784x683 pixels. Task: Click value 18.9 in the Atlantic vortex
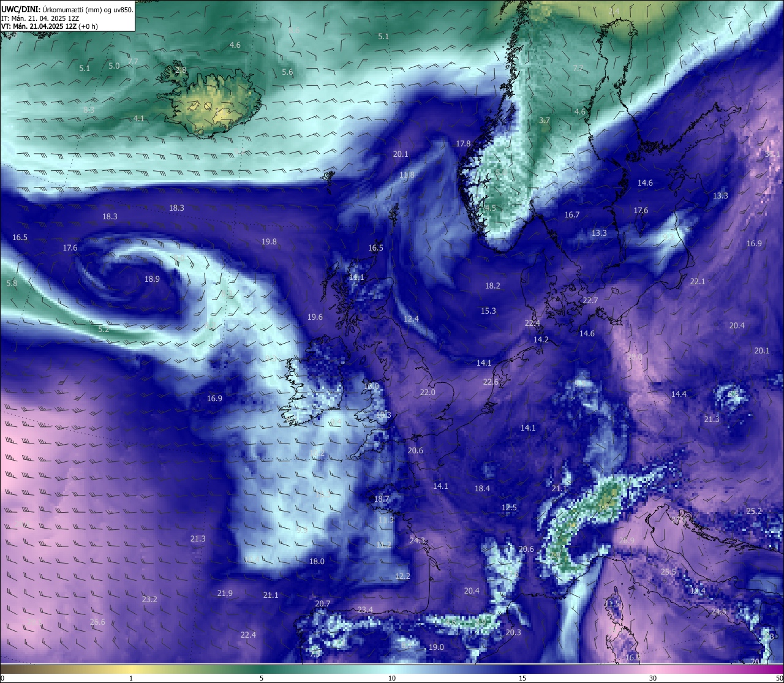152,279
